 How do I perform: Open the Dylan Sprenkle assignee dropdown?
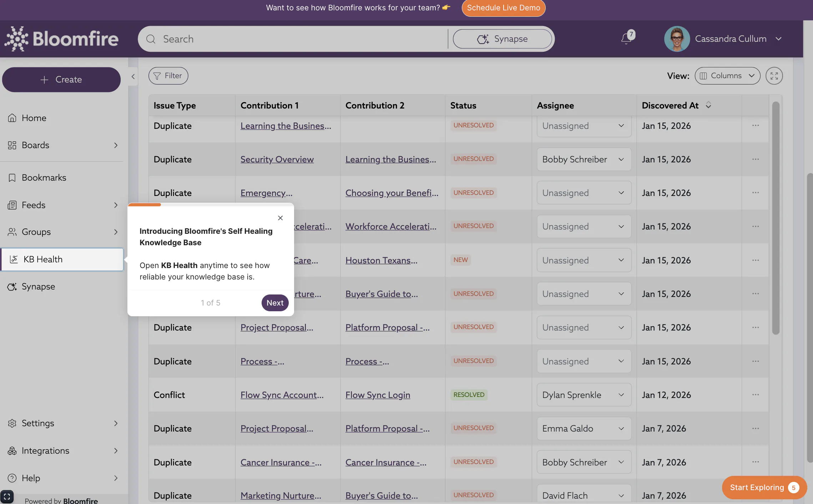tap(584, 395)
